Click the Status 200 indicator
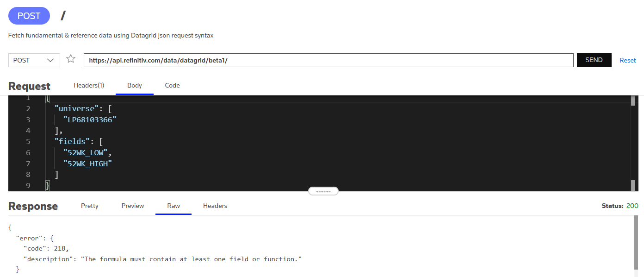This screenshot has width=644, height=277. pyautogui.click(x=620, y=206)
